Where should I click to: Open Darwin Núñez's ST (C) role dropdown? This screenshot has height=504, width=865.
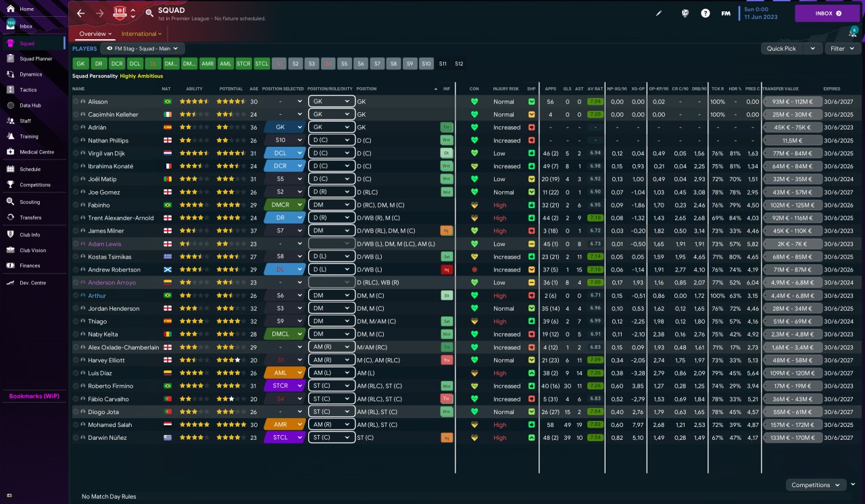point(331,438)
